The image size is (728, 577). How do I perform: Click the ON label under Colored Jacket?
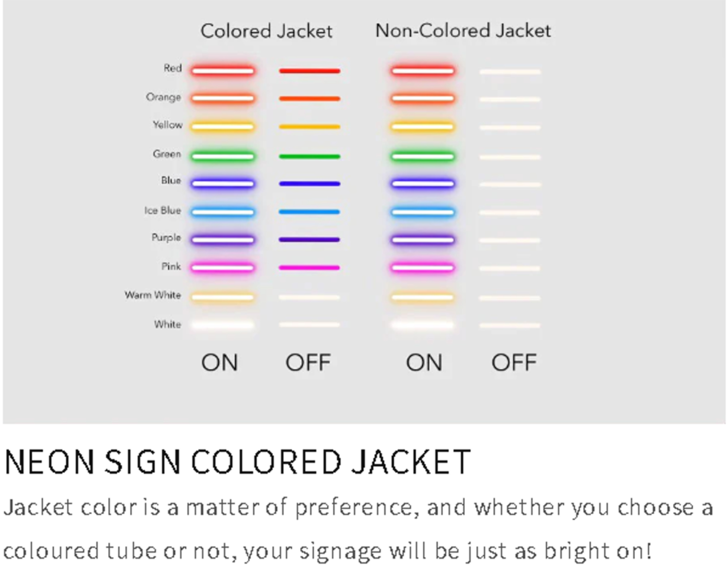click(x=219, y=363)
